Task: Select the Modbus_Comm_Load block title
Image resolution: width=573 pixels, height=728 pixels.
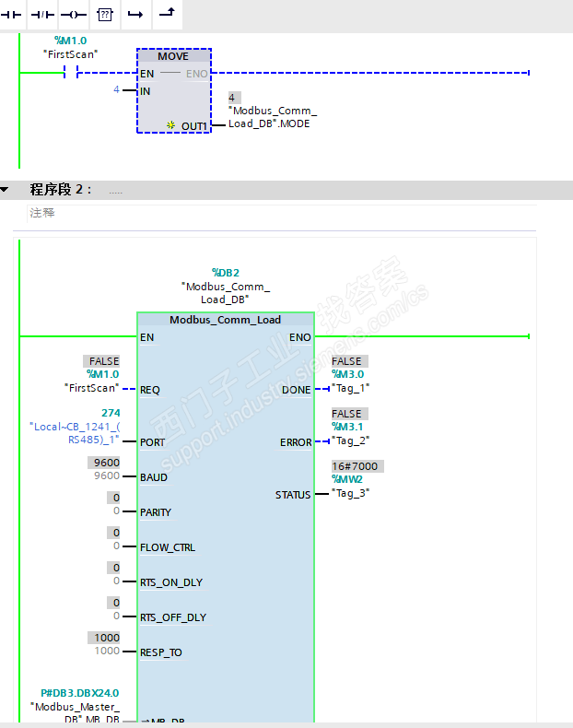Action: coord(226,320)
